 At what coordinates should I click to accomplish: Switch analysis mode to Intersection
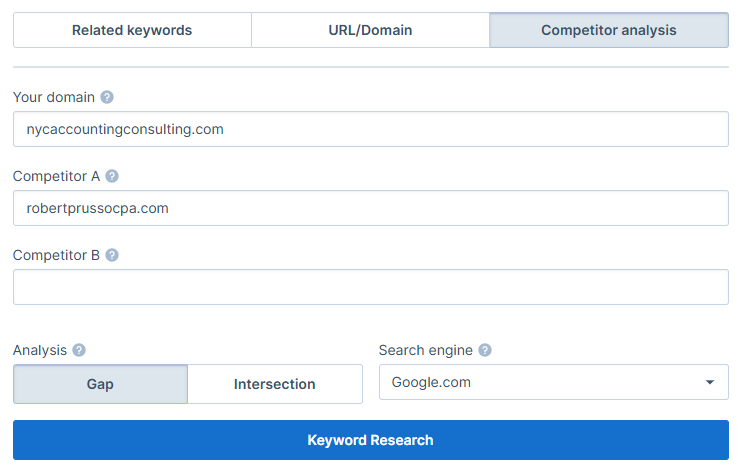click(x=274, y=384)
